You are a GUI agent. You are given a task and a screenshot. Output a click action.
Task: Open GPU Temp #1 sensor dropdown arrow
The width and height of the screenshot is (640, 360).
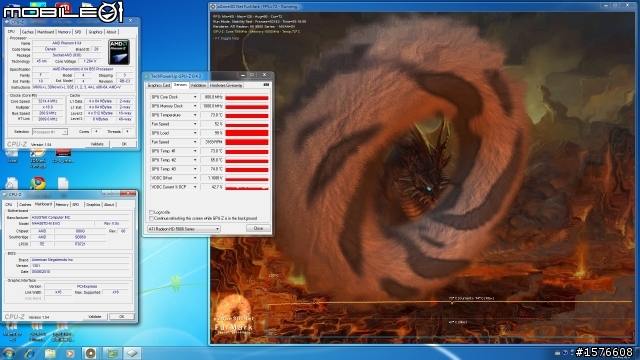point(195,151)
